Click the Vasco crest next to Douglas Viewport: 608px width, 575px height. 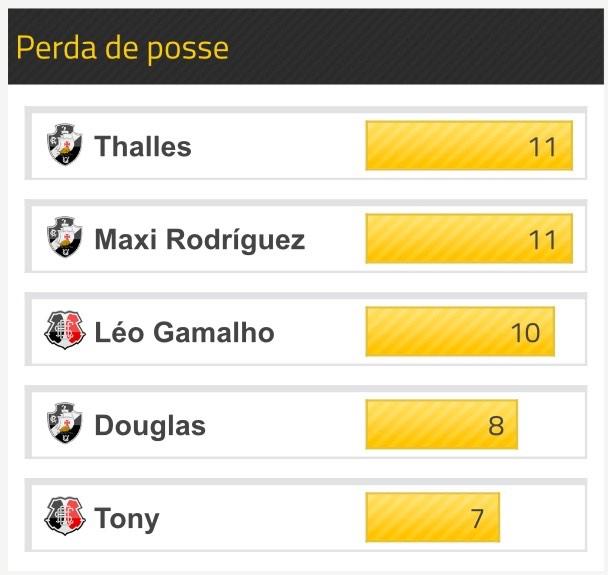coord(66,424)
